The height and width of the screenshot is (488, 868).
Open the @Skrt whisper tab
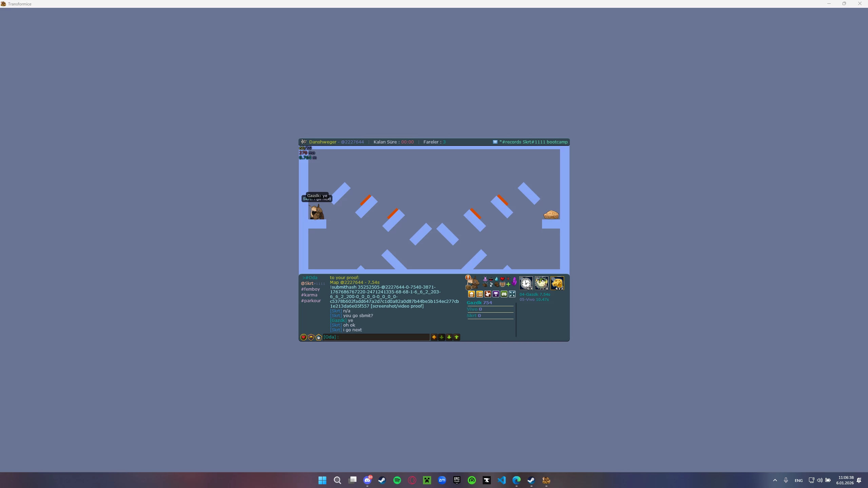point(313,284)
